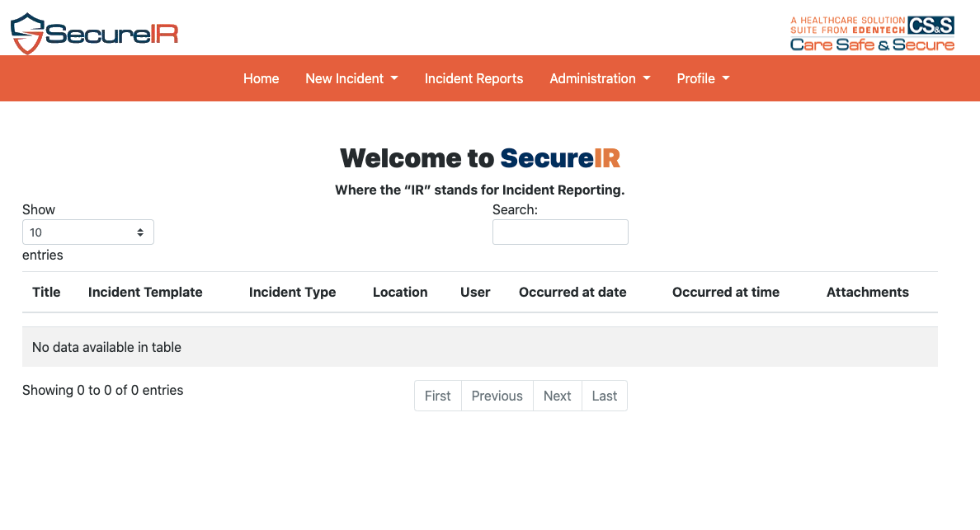Open Incident Reports page
The image size is (980, 530).
coord(474,78)
